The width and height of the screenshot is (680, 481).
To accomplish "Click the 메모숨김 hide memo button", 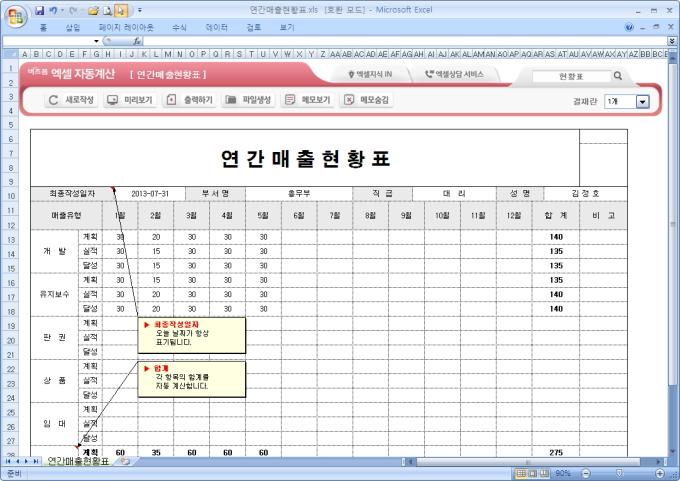I will click(x=366, y=100).
